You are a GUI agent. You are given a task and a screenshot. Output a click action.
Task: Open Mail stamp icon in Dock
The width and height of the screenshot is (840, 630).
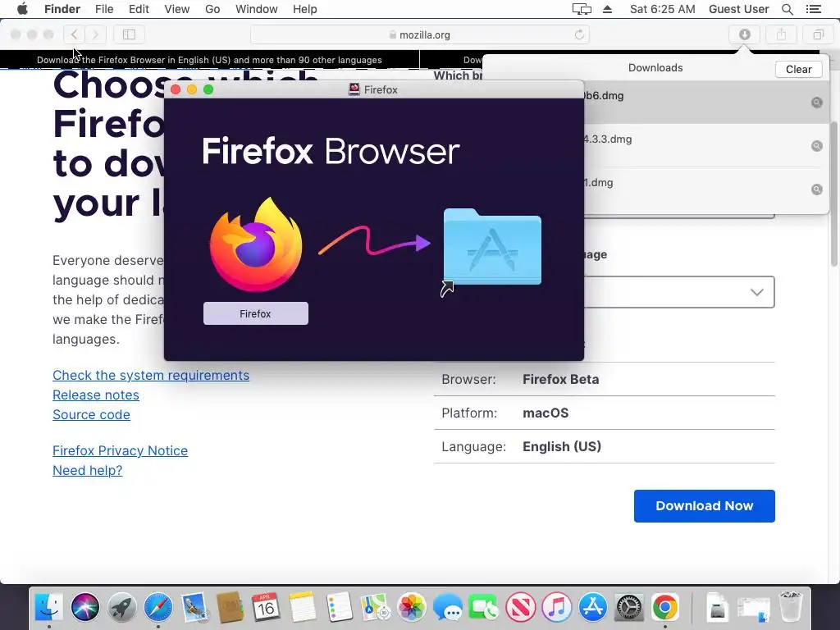point(194,608)
